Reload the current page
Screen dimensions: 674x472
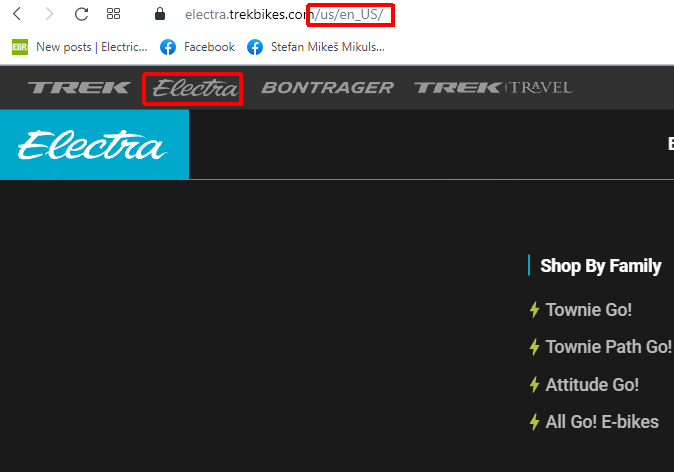82,14
